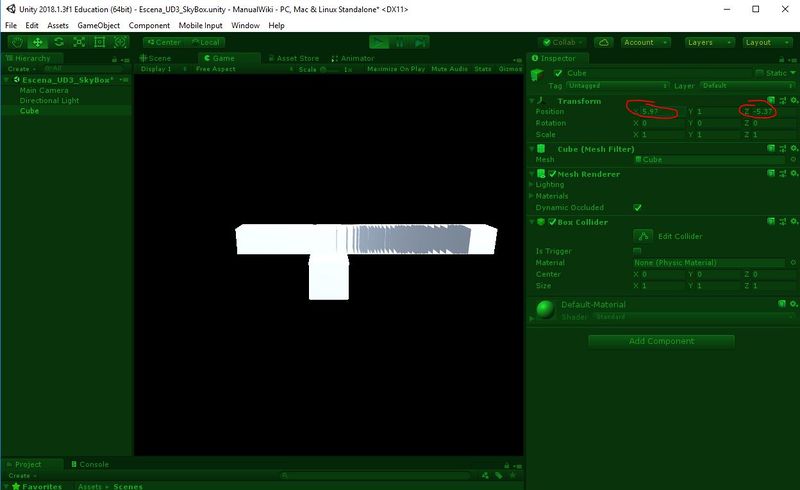This screenshot has width=800, height=490.
Task: Open Mesh Renderer preset icon
Action: point(782,174)
